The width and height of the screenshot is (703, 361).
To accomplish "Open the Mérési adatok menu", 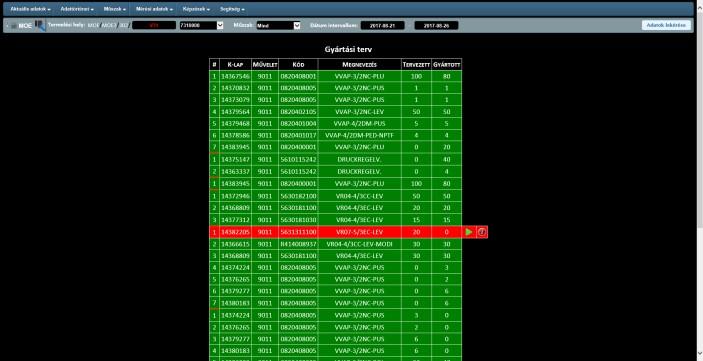I will (154, 9).
